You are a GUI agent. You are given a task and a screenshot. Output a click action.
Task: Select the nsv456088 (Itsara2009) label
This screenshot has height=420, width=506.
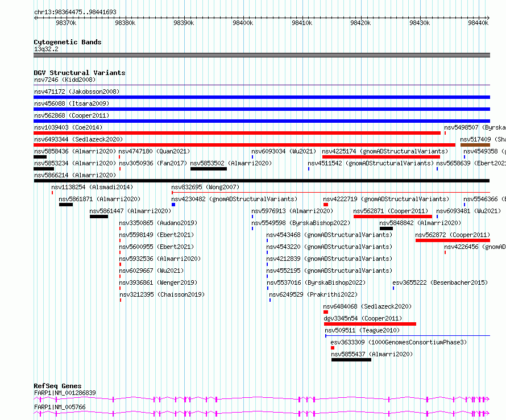pos(72,103)
